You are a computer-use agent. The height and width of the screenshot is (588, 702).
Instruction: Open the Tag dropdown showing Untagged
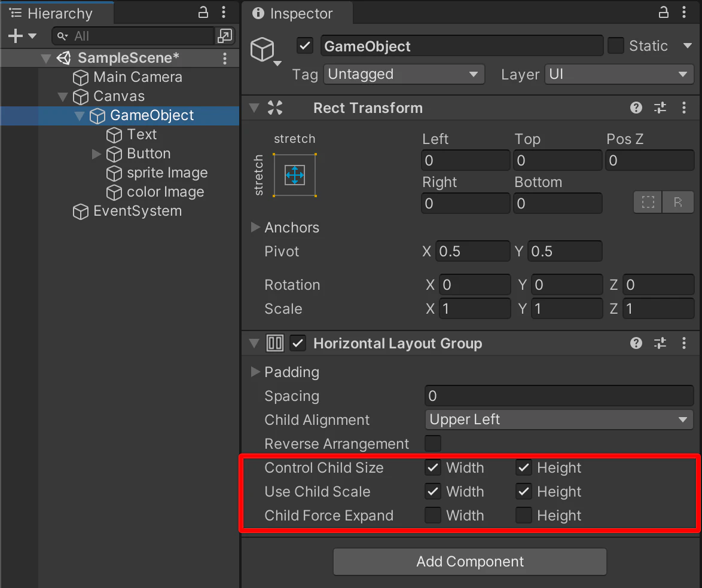(x=404, y=74)
